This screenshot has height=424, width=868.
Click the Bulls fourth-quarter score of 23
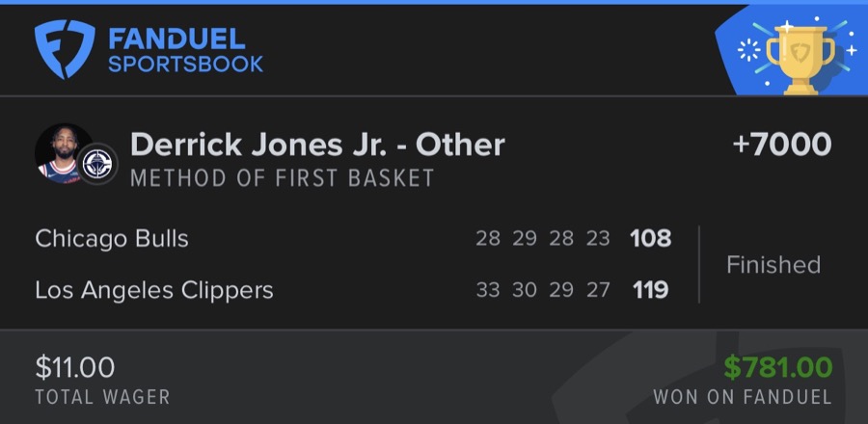[x=598, y=238]
